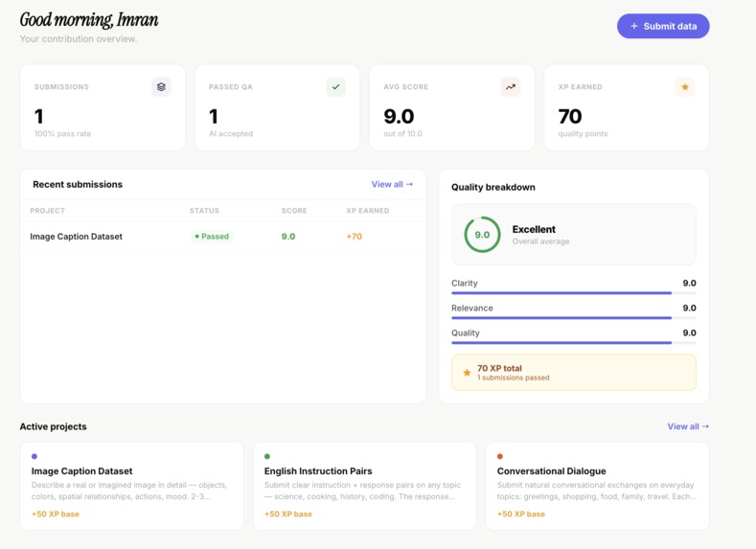Select the Image Caption Dataset submission row
756x549 pixels.
[x=223, y=237]
